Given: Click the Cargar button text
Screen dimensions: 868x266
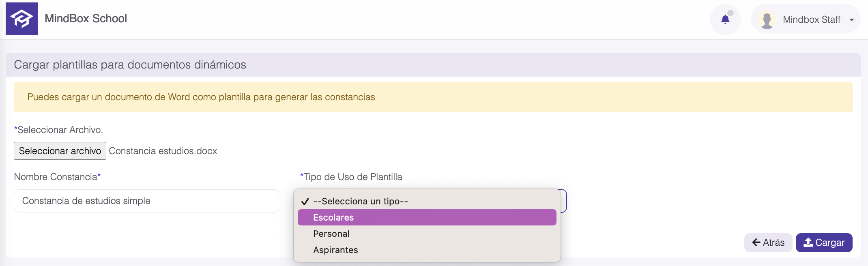Looking at the screenshot, I should [x=830, y=242].
